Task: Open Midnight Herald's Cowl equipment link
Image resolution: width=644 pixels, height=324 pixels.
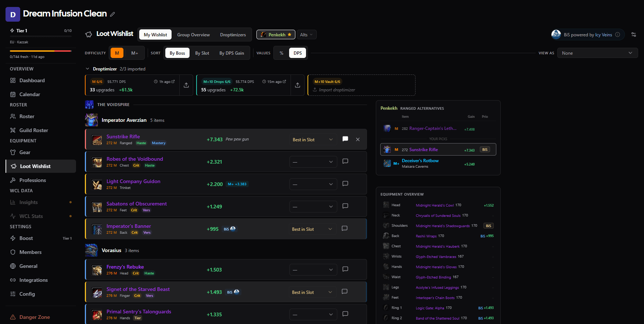Action: pyautogui.click(x=435, y=205)
